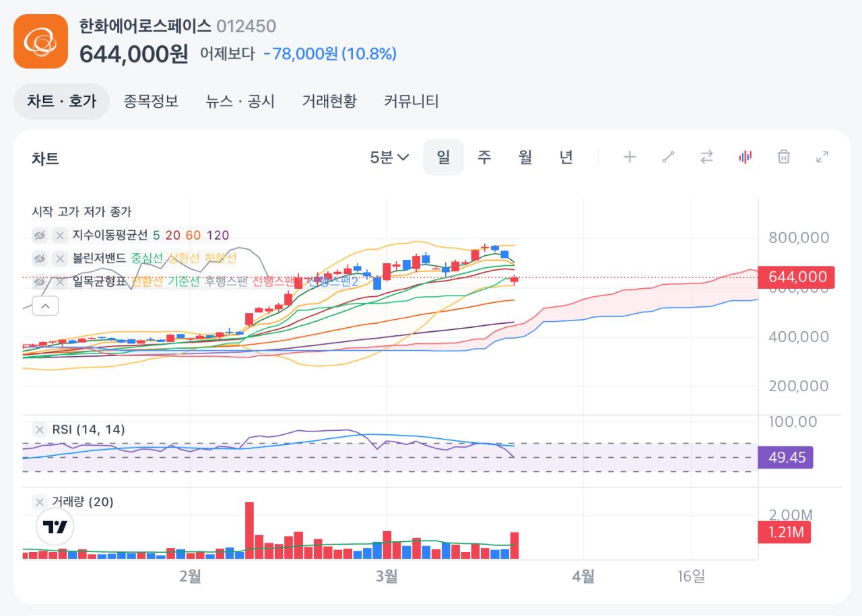Select the line drawing tool icon
Screen dimensions: 862x616
coord(668,158)
